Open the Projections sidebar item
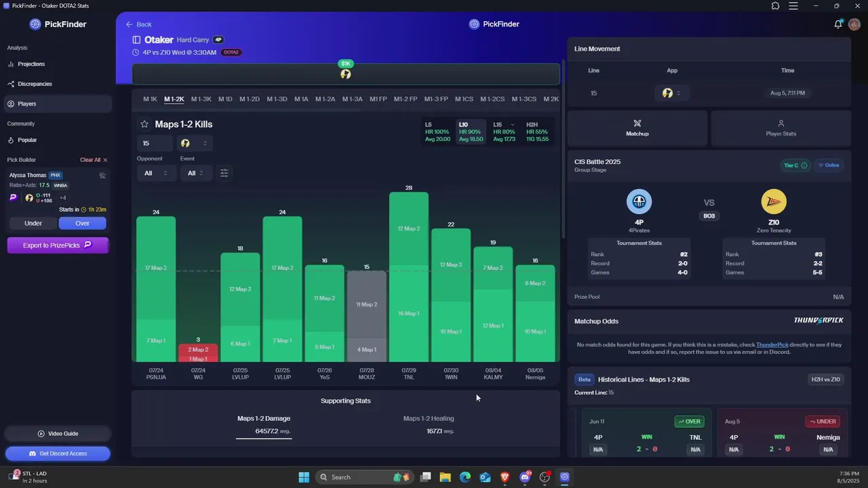This screenshot has width=868, height=488. click(x=57, y=64)
